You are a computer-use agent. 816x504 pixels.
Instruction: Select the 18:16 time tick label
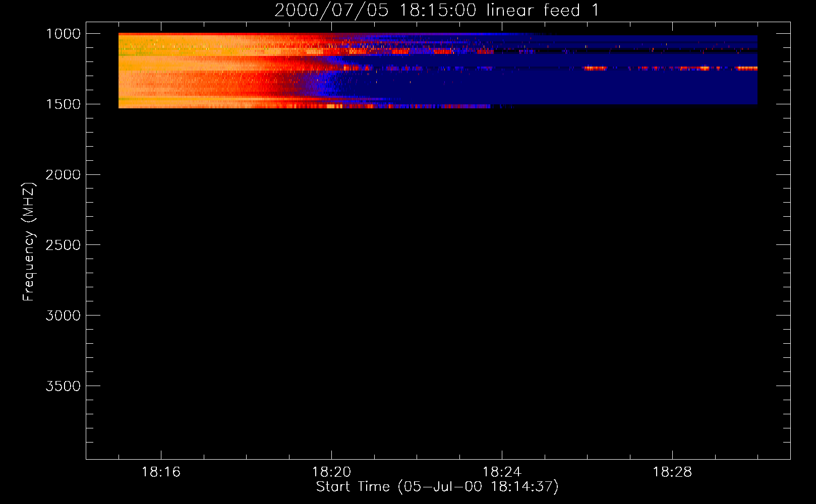161,472
